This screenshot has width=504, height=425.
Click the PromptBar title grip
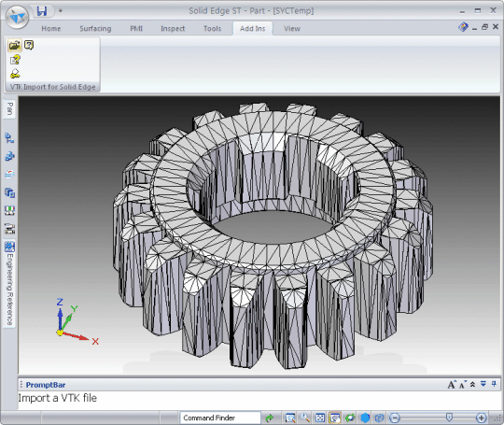(21, 385)
